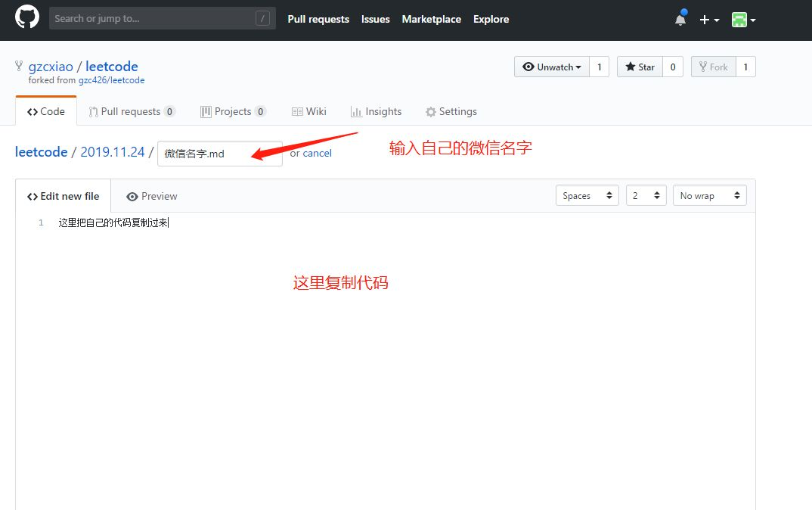Viewport: 812px width, 510px height.
Task: Fork this repository
Action: pyautogui.click(x=713, y=67)
